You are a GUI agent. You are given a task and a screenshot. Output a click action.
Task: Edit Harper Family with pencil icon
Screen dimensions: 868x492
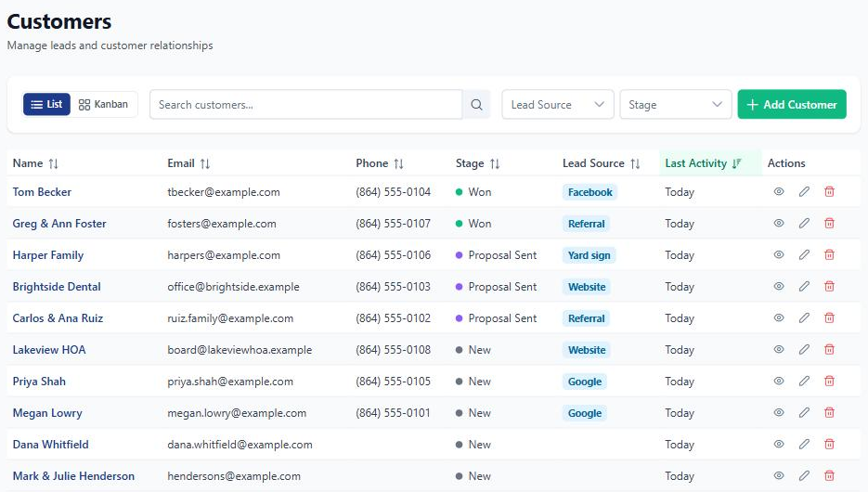click(804, 254)
